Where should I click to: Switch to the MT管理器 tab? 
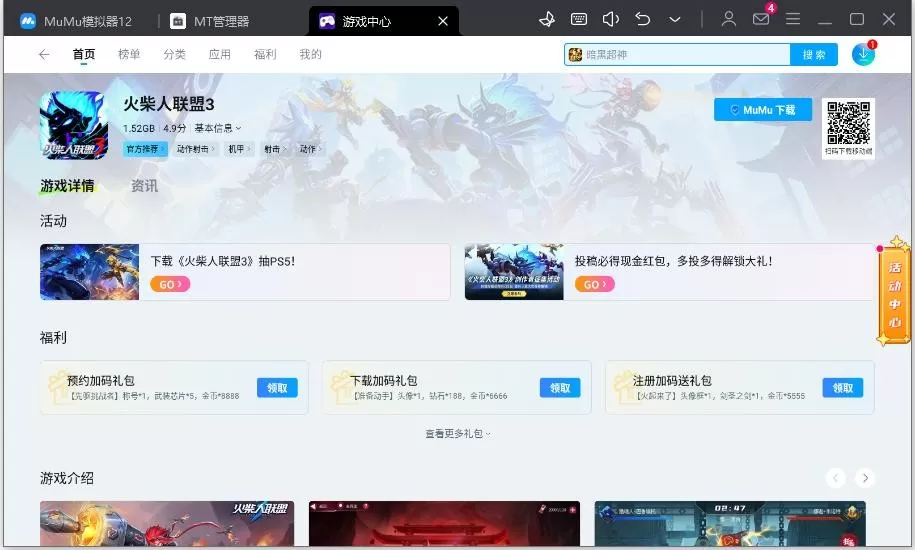click(x=210, y=21)
